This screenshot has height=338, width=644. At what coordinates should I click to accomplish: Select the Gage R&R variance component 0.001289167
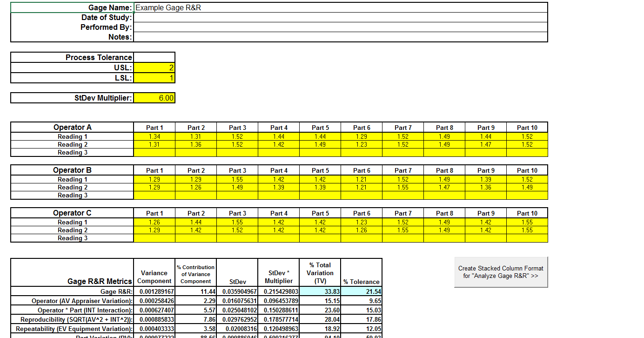(154, 291)
